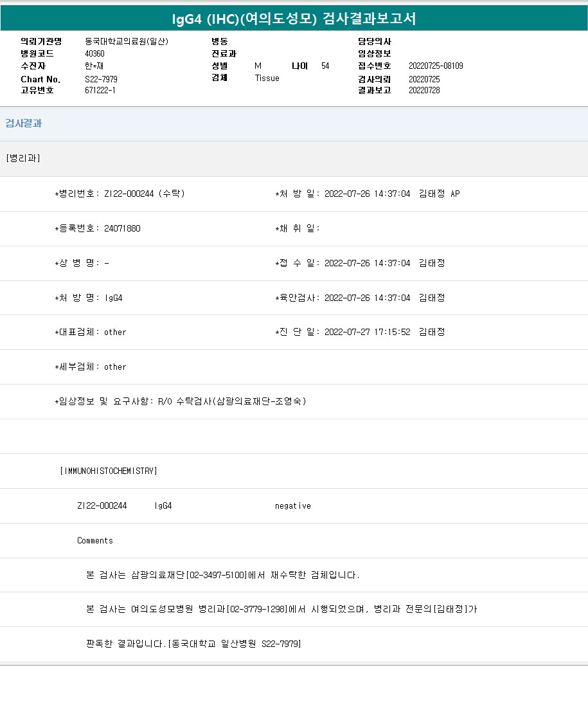Click the comment line ending with 일산병원 S22-7979]
Screen dimensions: 588x719
coord(193,644)
